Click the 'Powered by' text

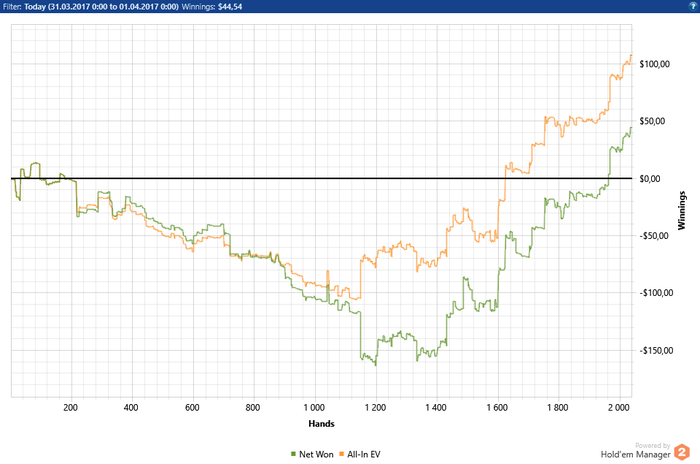[x=653, y=445]
